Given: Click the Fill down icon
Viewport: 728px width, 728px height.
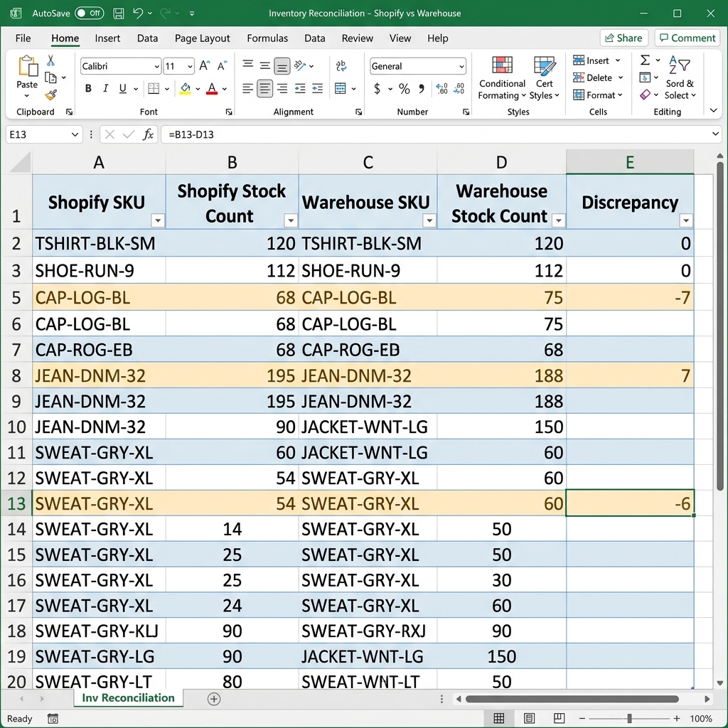Looking at the screenshot, I should [645, 77].
